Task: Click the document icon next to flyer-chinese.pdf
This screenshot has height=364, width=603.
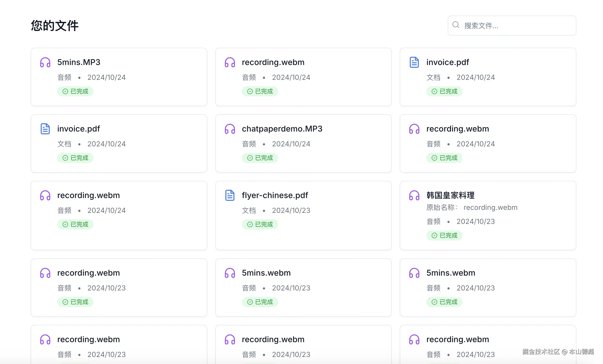Action: pos(230,195)
